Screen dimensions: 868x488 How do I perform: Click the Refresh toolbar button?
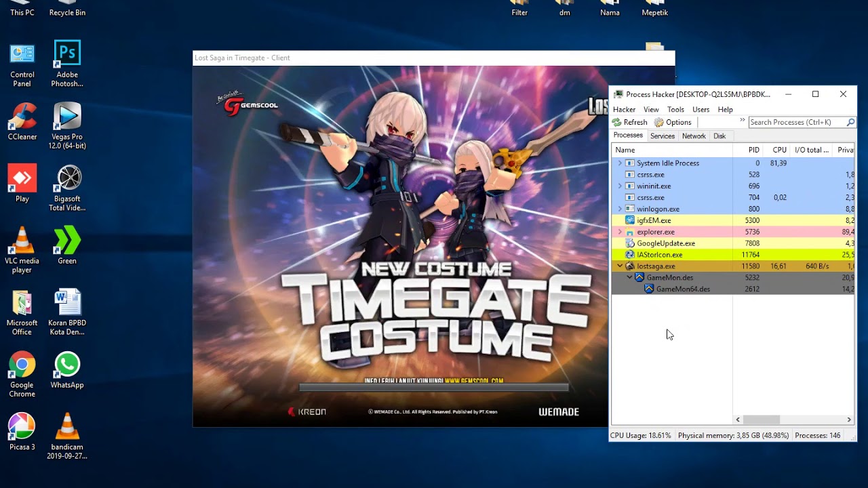[x=629, y=122]
